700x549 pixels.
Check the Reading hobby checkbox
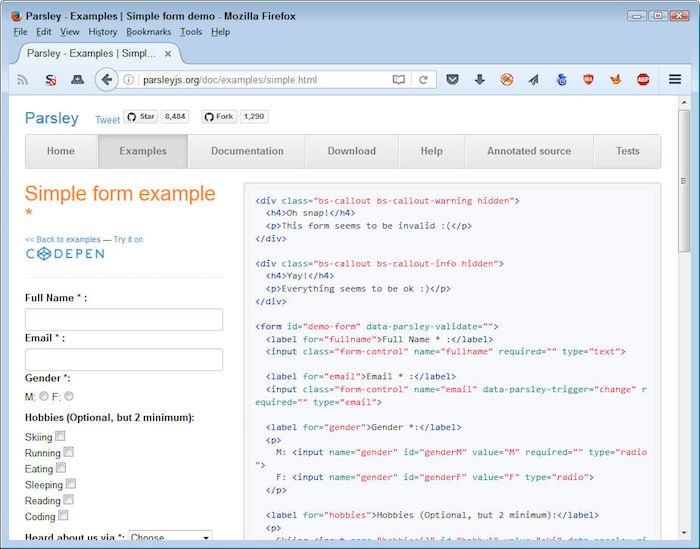pos(68,499)
